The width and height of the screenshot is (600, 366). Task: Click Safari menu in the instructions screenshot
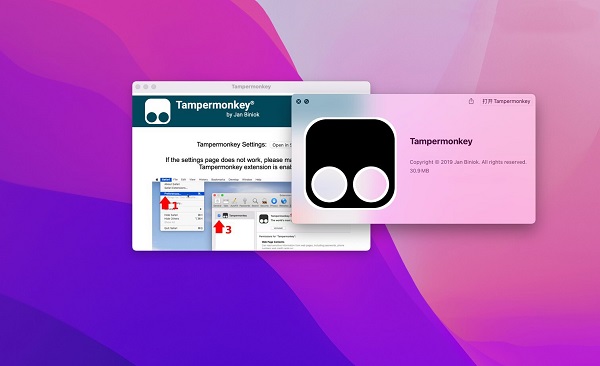[x=166, y=180]
